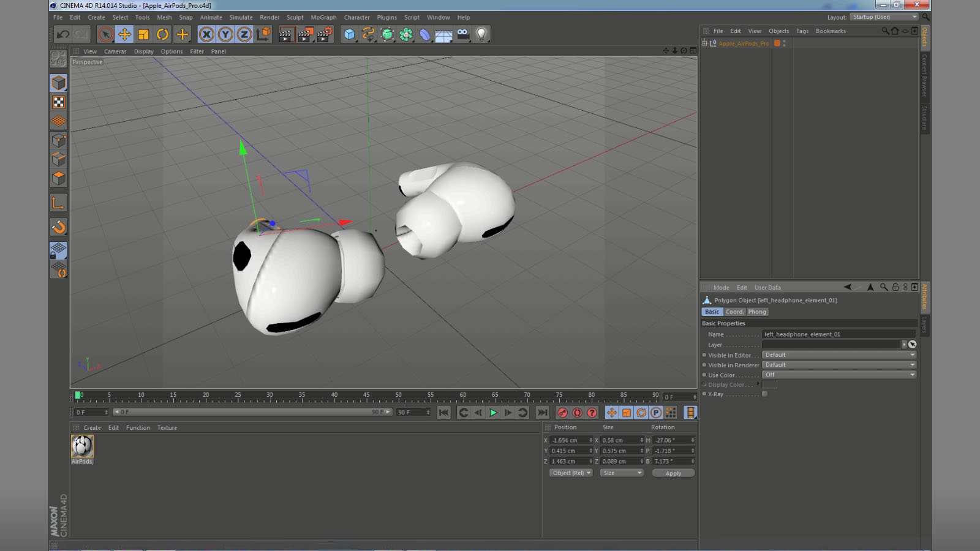This screenshot has height=551, width=980.
Task: Open the Layout Startup dropdown
Action: point(884,17)
